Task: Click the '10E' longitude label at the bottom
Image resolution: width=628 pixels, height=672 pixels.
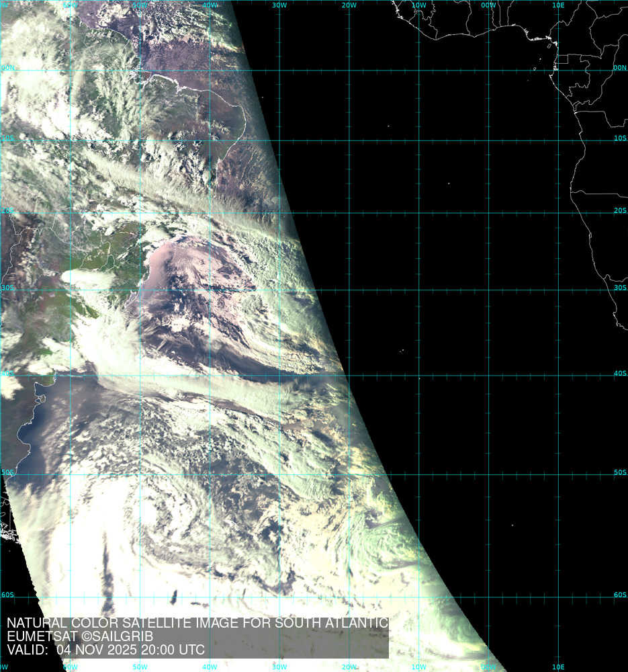Action: [557, 667]
